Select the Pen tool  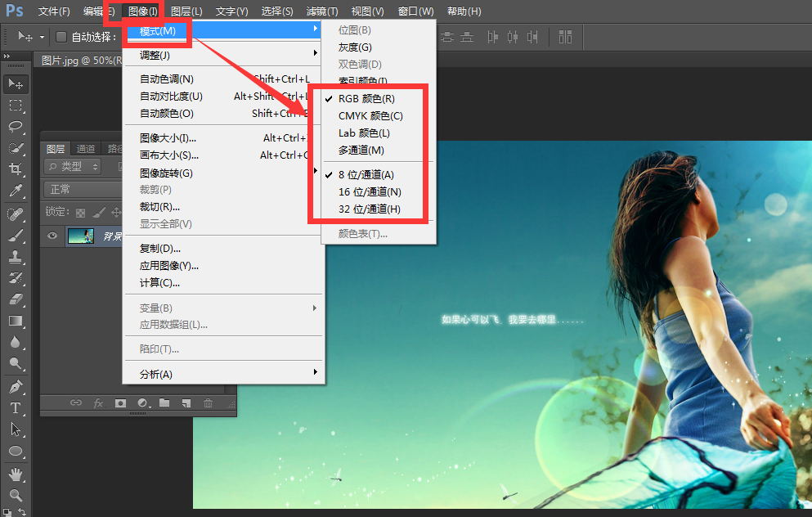click(16, 386)
